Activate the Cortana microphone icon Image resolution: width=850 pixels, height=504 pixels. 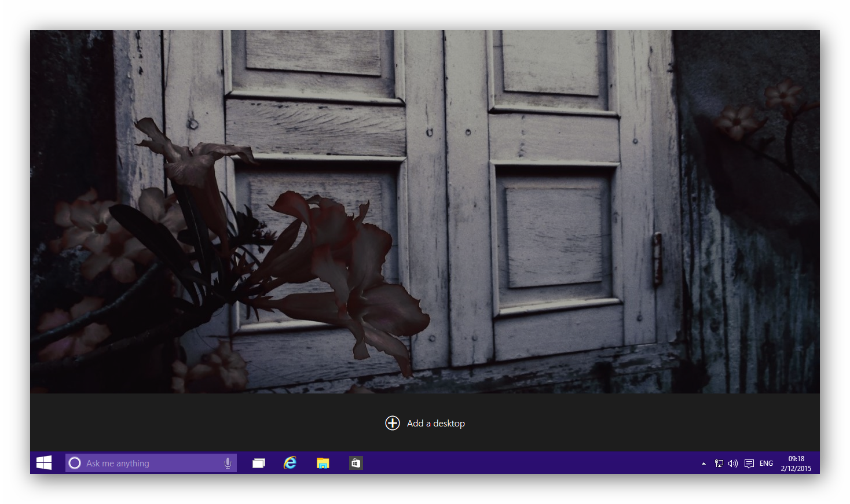[x=228, y=463]
